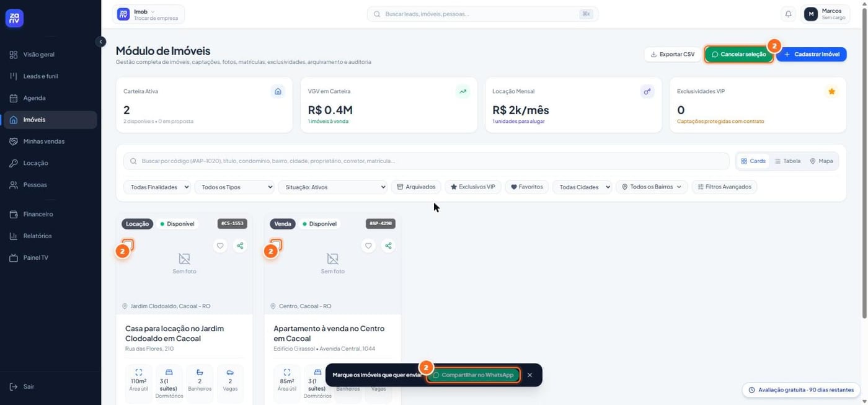Go to Visão geral in the sidebar

pos(50,55)
